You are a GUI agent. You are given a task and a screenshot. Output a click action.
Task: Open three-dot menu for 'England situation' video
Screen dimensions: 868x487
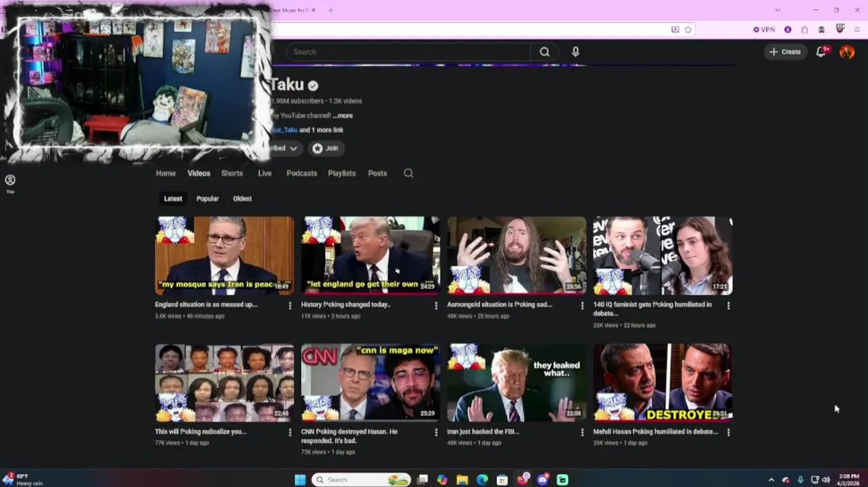click(x=290, y=306)
